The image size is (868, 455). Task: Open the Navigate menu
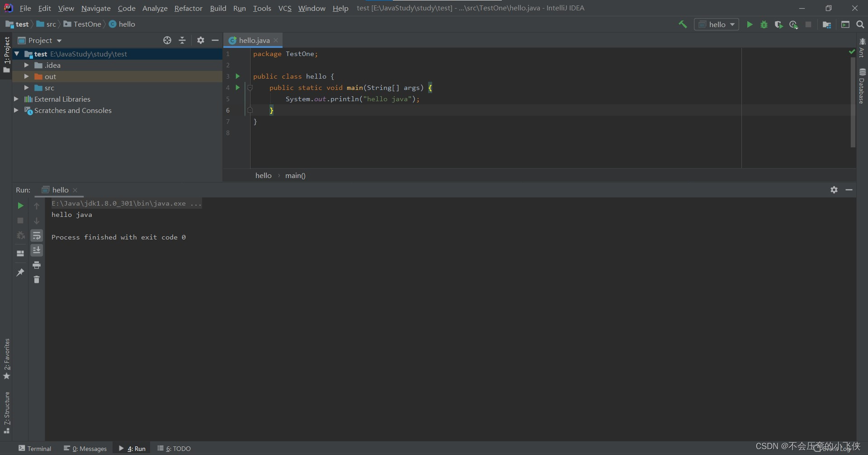click(96, 8)
